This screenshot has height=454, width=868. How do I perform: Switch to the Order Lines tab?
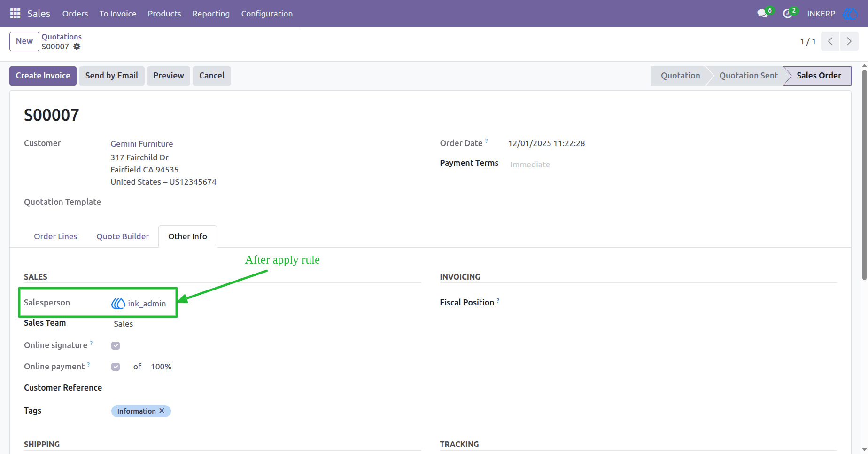coord(55,236)
